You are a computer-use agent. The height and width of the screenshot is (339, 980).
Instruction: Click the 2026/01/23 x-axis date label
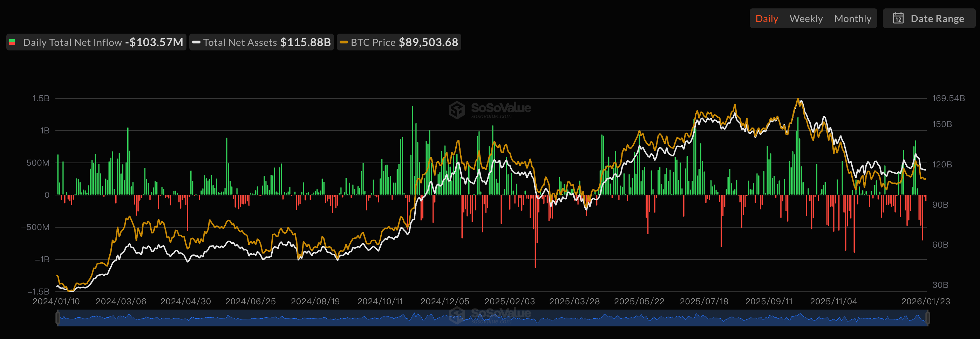(925, 302)
